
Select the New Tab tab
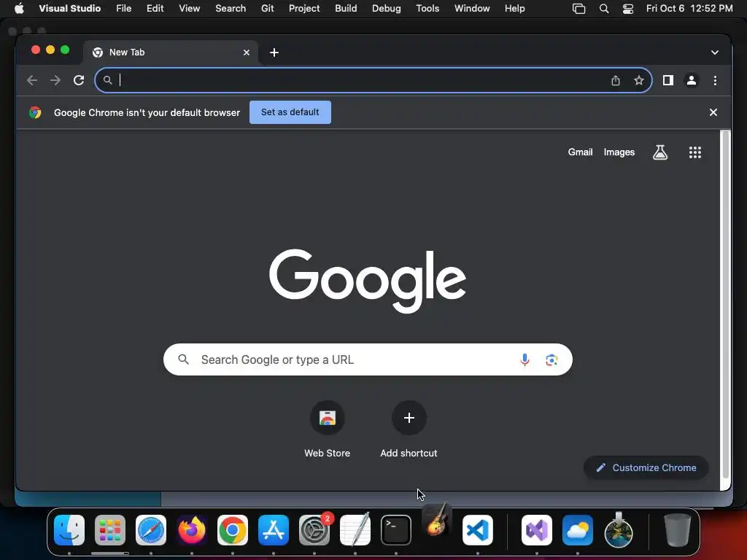(x=171, y=52)
